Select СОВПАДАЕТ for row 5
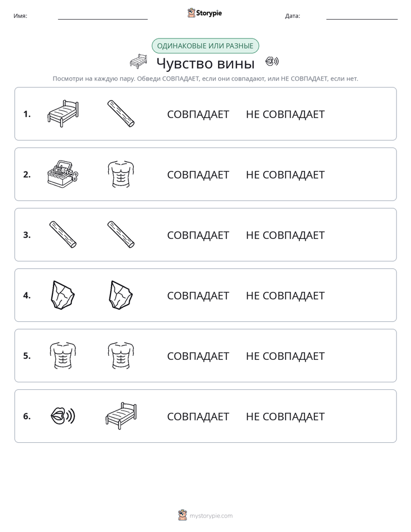This screenshot has width=411, height=532. 198,356
